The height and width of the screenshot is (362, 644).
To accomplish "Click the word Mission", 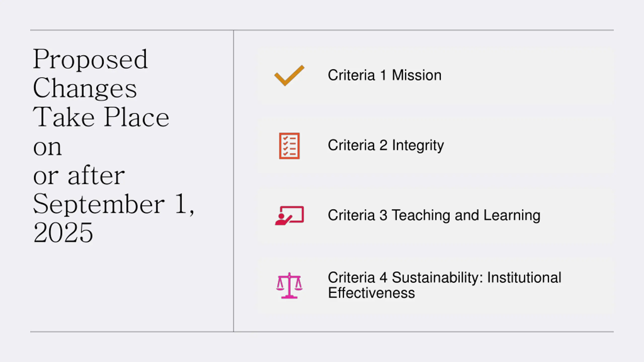I will click(417, 75).
